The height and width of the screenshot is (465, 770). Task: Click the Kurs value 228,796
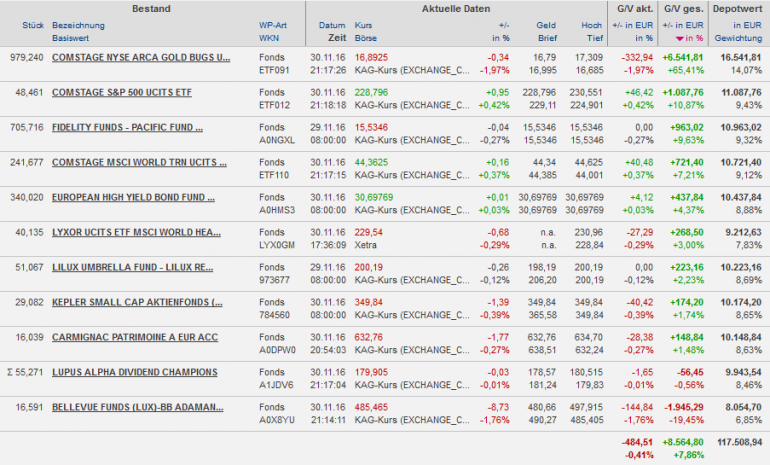point(371,92)
